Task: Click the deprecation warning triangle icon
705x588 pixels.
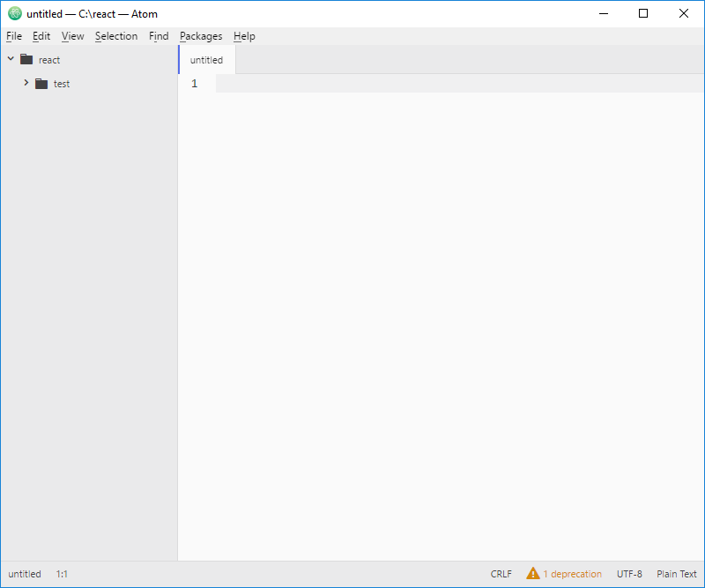Action: point(533,574)
